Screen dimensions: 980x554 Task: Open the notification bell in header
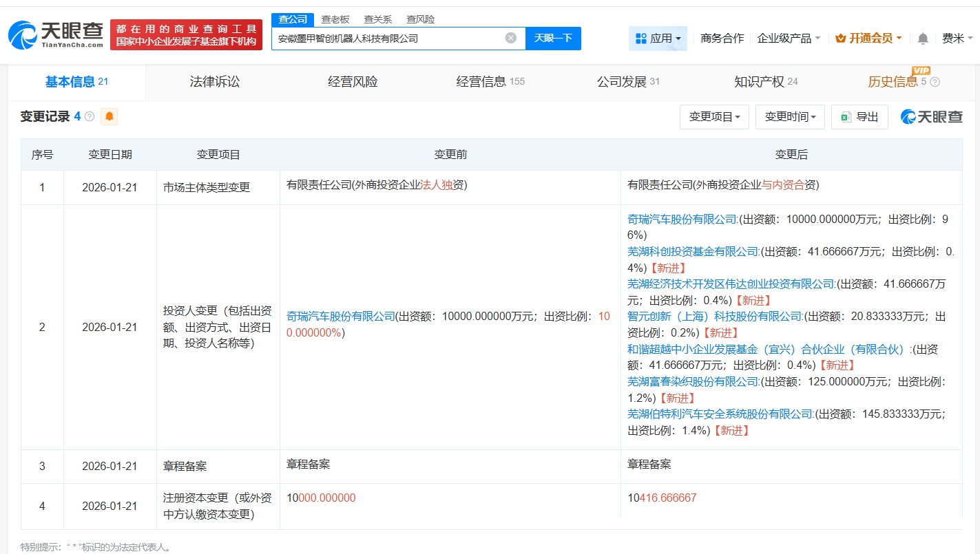click(x=923, y=39)
